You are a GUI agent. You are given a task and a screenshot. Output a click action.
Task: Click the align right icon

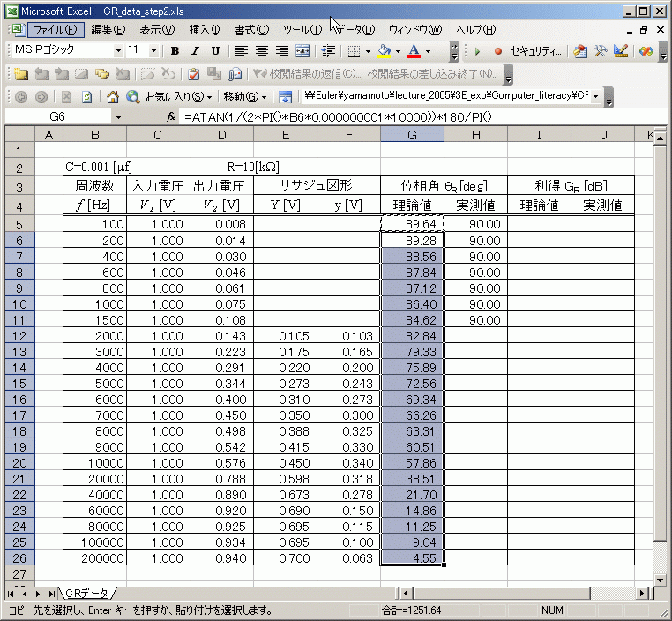[x=282, y=51]
